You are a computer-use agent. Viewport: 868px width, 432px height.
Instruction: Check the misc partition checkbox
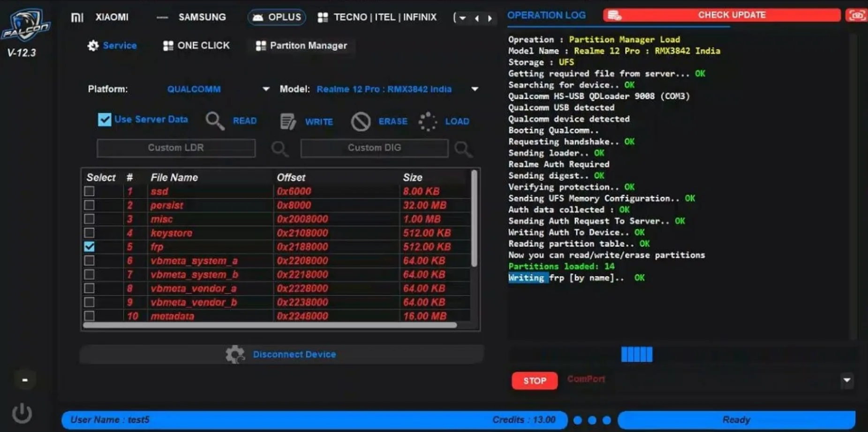pos(89,219)
